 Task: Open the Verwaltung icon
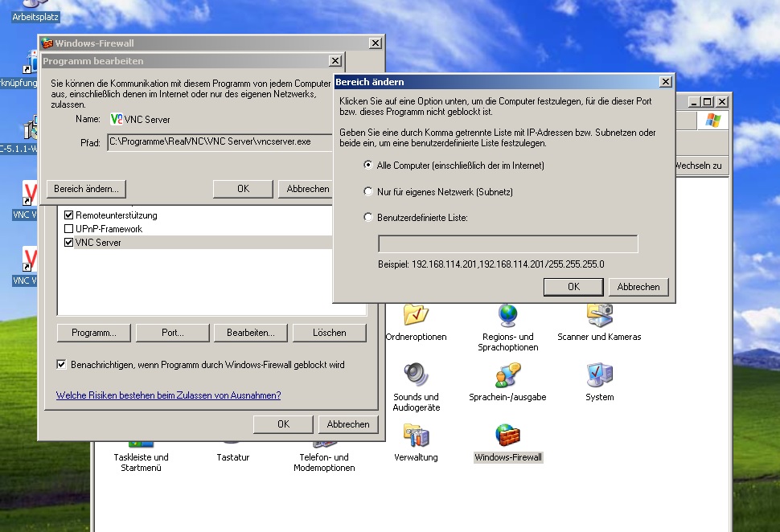416,436
